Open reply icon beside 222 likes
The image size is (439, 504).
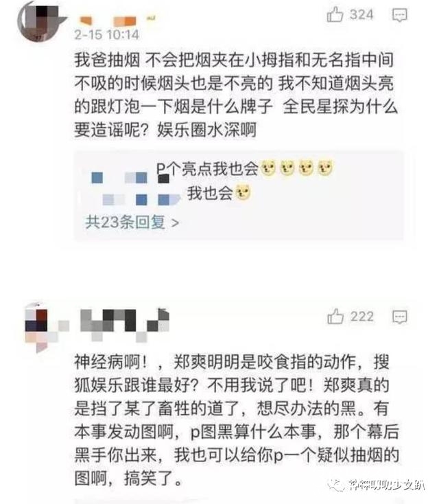point(400,317)
